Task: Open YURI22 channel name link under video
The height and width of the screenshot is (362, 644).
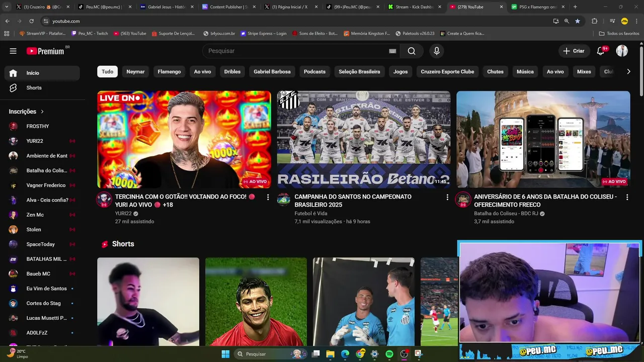Action: pyautogui.click(x=123, y=213)
